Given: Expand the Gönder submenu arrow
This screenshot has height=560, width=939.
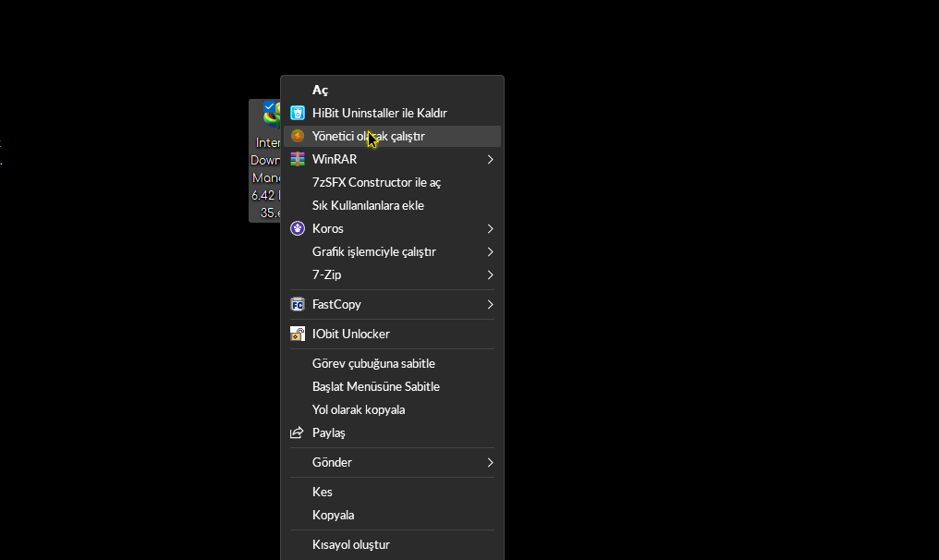Looking at the screenshot, I should coord(490,462).
